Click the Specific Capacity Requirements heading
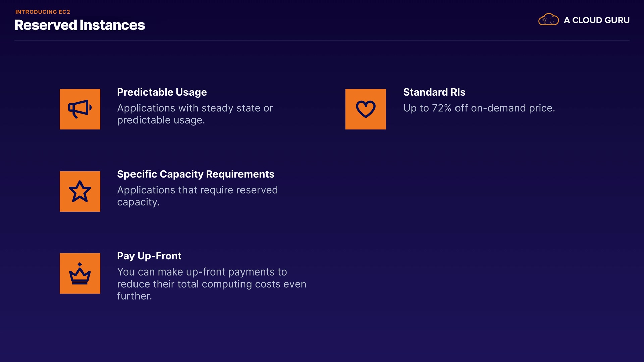This screenshot has width=644, height=362. click(196, 174)
